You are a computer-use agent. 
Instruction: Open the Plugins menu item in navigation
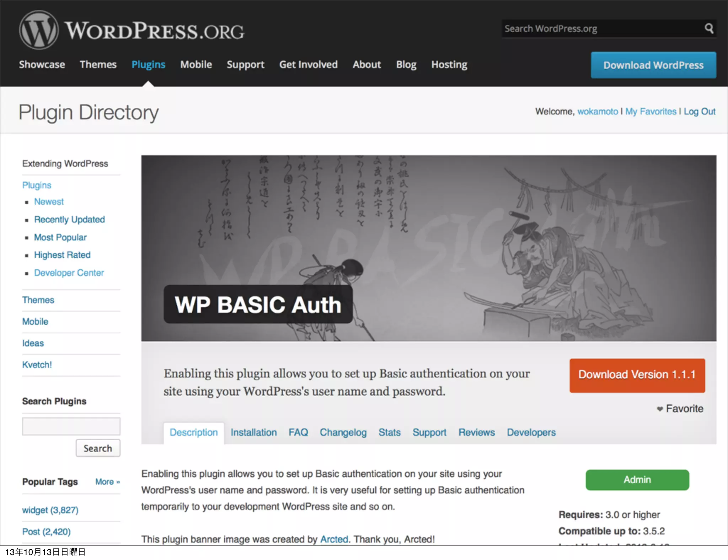point(148,65)
